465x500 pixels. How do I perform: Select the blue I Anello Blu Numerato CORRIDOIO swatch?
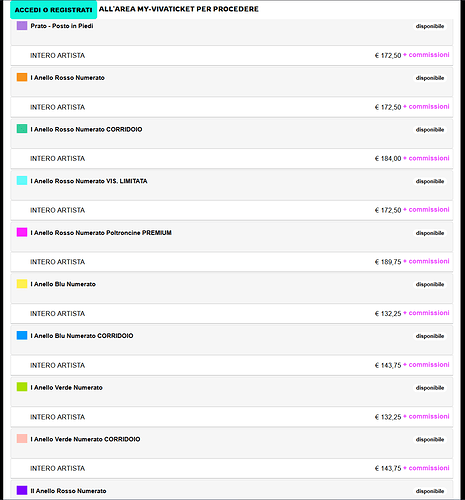tap(22, 336)
